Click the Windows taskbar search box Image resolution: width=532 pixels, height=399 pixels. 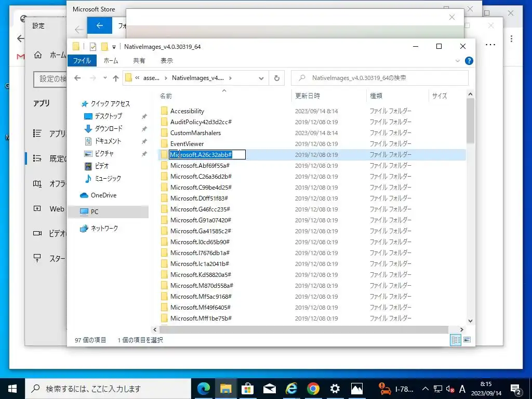[x=108, y=389]
